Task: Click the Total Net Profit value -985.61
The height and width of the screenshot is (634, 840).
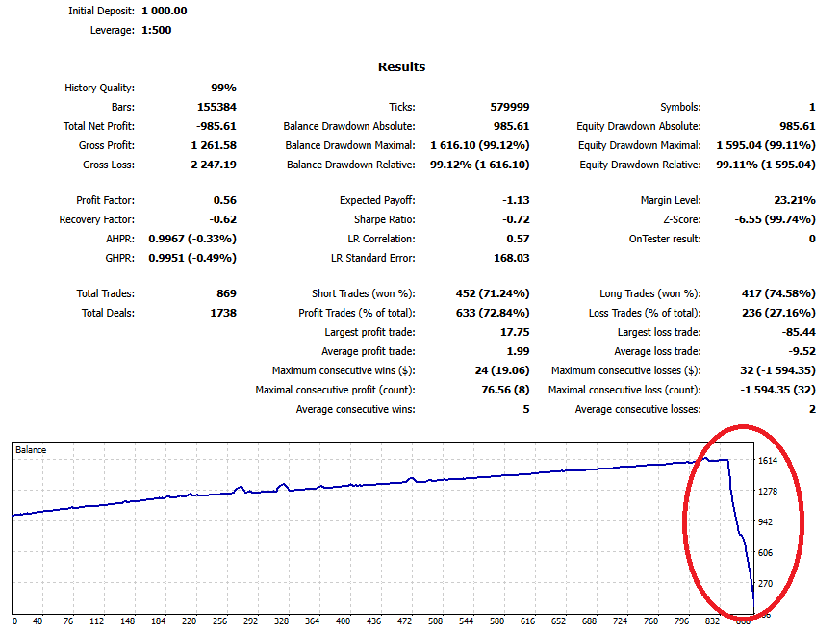Action: 213,126
